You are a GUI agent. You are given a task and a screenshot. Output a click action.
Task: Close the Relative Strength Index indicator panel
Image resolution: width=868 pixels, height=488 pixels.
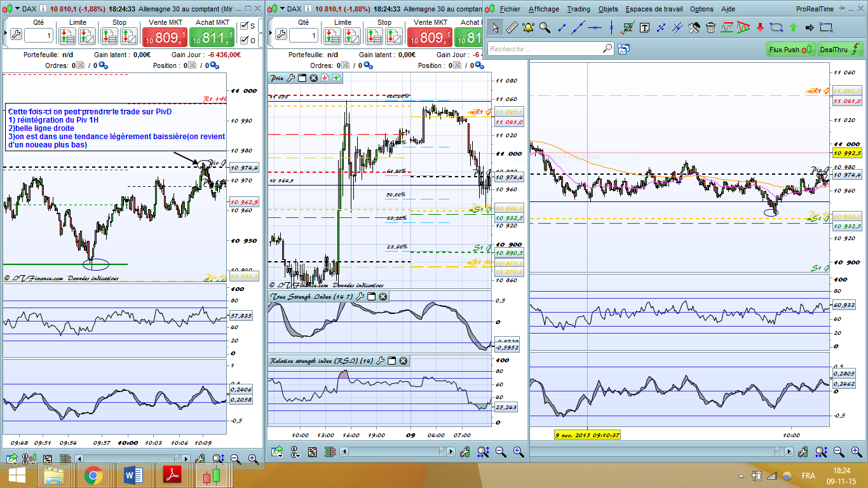click(x=403, y=361)
